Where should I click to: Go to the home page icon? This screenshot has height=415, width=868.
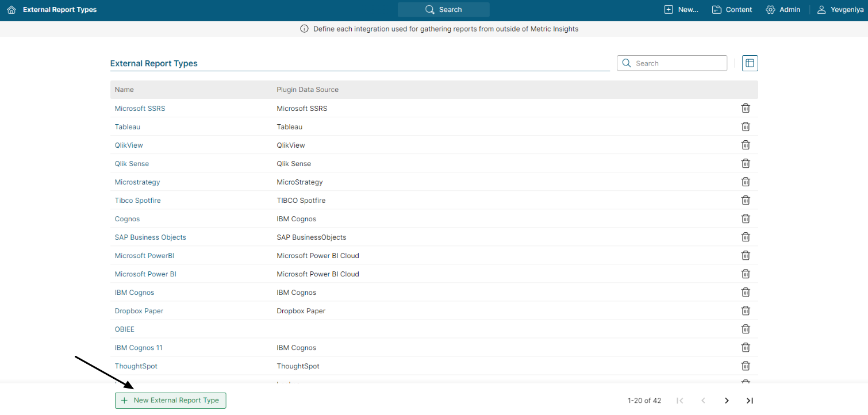[x=11, y=10]
